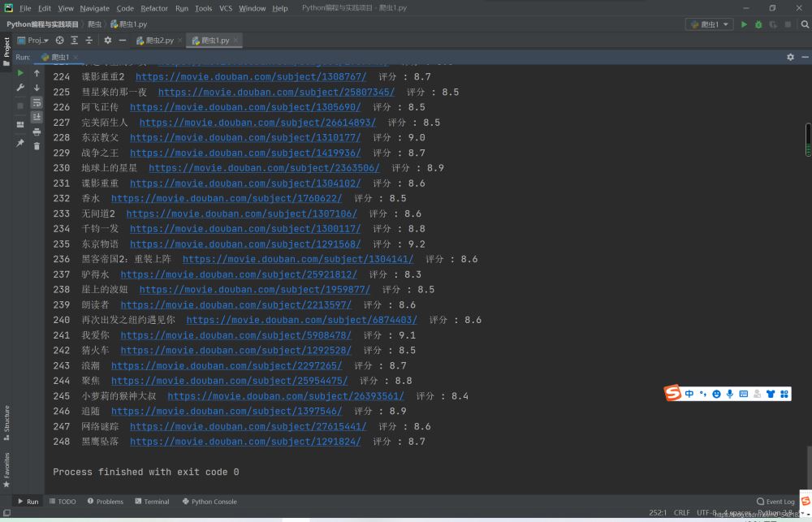Viewport: 812px width, 522px height.
Task: Open the douban link for 香水
Action: click(x=227, y=198)
